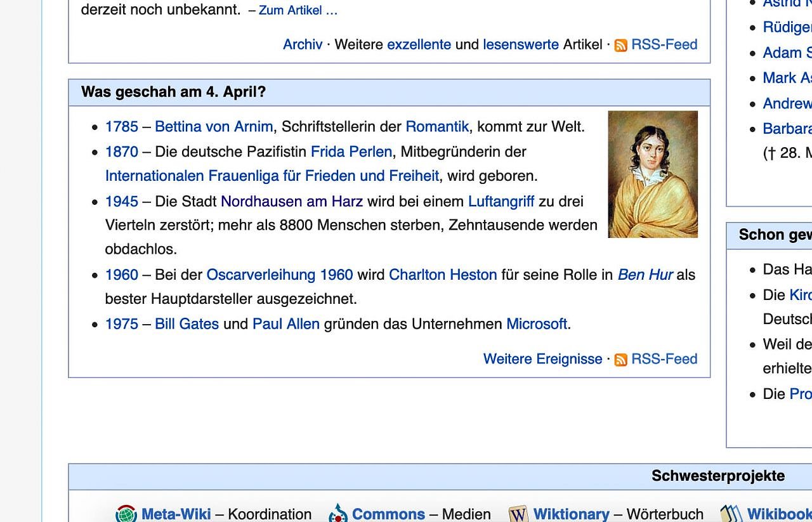Viewport: 812px width, 522px height.
Task: Click the year 1945 link
Action: tap(121, 201)
